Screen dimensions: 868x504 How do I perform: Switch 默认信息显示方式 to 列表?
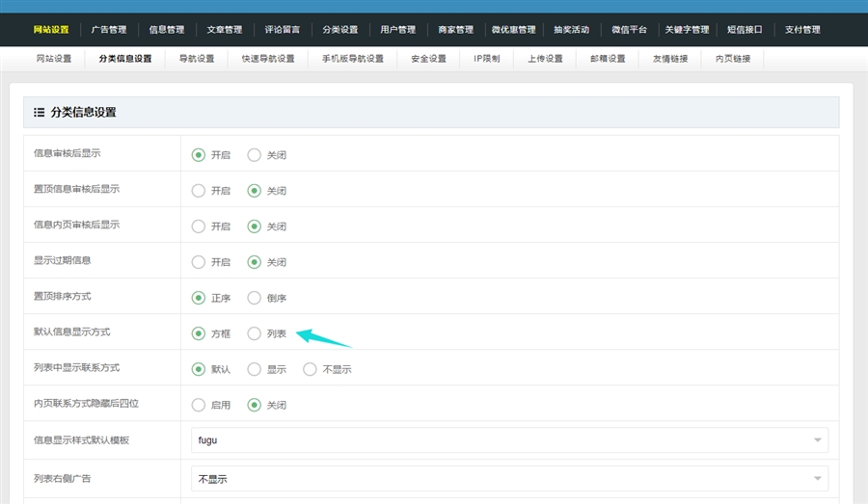pos(255,333)
